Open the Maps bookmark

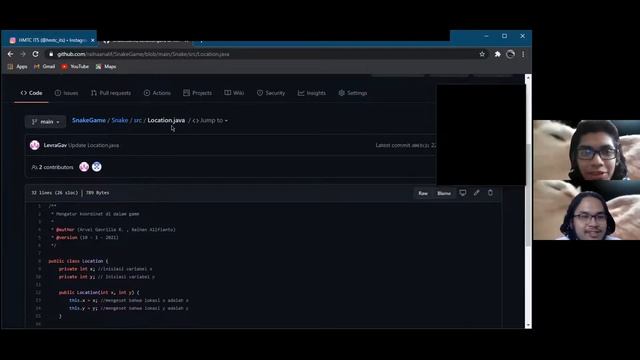[x=106, y=67]
